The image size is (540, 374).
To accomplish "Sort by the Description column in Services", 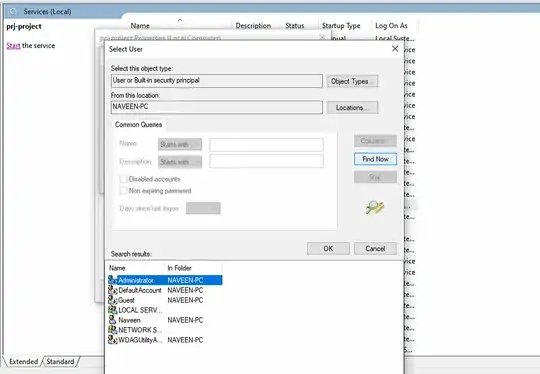I will [253, 25].
